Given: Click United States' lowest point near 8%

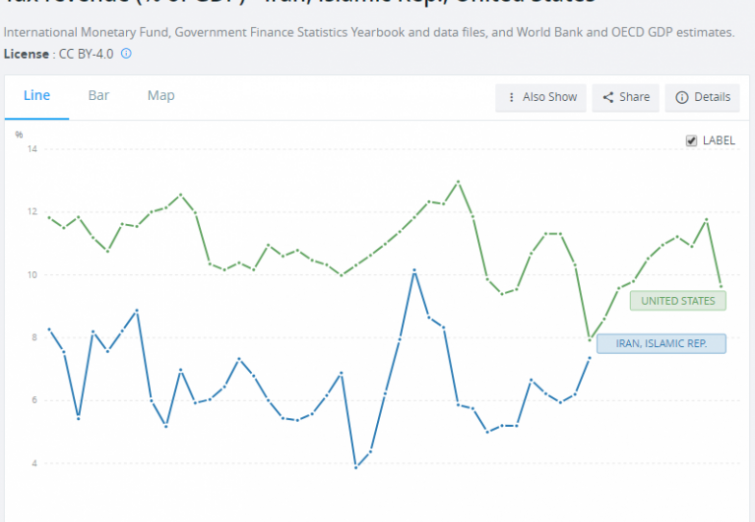Looking at the screenshot, I should point(590,339).
